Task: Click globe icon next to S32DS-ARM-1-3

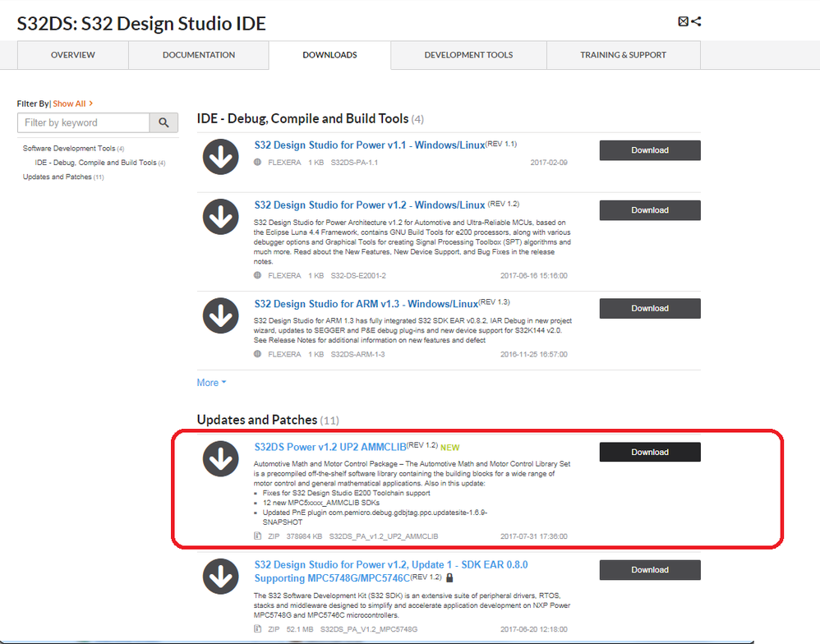Action: click(x=257, y=354)
